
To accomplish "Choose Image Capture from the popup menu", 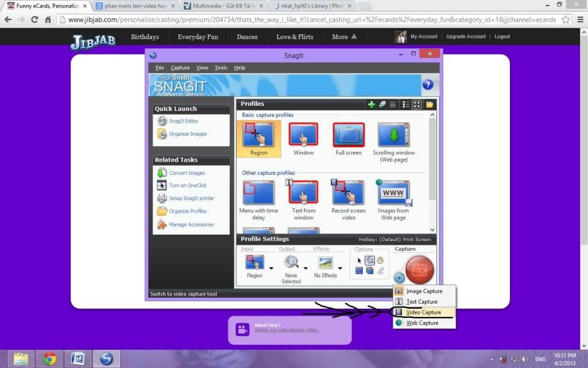I will 424,291.
